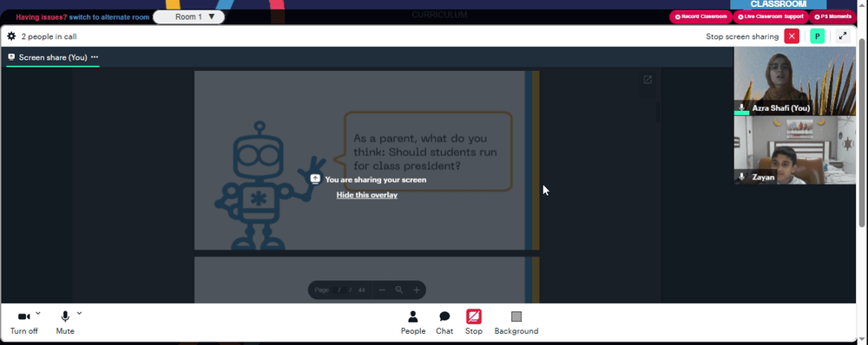Click the PS Moments button
This screenshot has width=868, height=345.
(x=832, y=16)
